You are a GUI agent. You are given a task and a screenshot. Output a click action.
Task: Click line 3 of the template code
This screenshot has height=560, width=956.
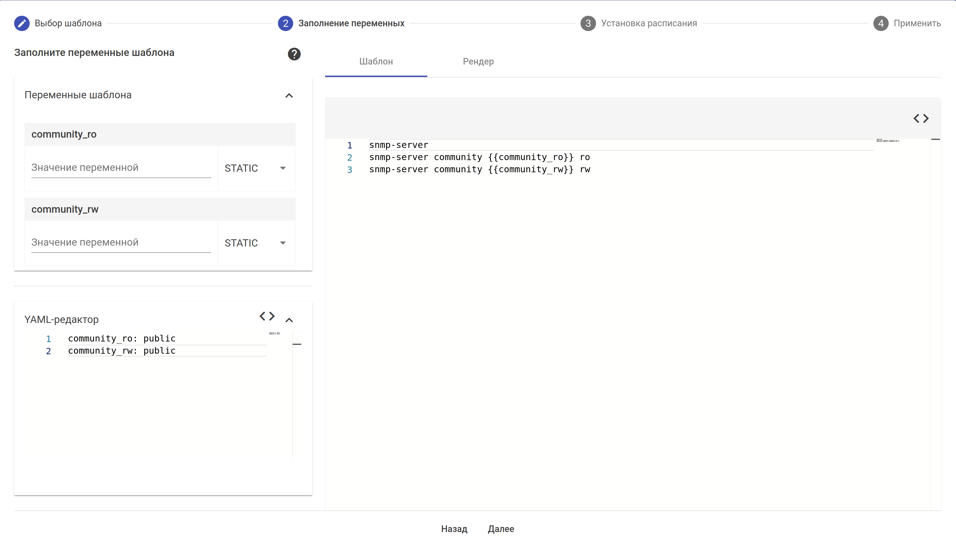tap(479, 169)
